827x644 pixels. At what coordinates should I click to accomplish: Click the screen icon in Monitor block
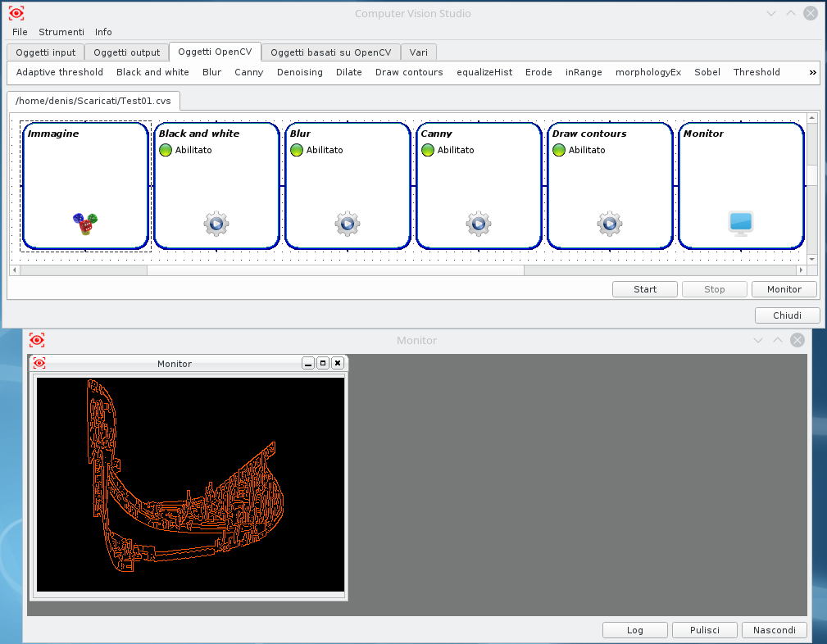(741, 224)
